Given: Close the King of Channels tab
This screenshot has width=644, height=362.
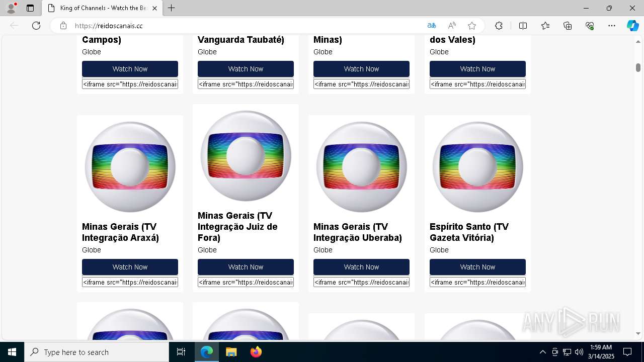Looking at the screenshot, I should [x=154, y=8].
